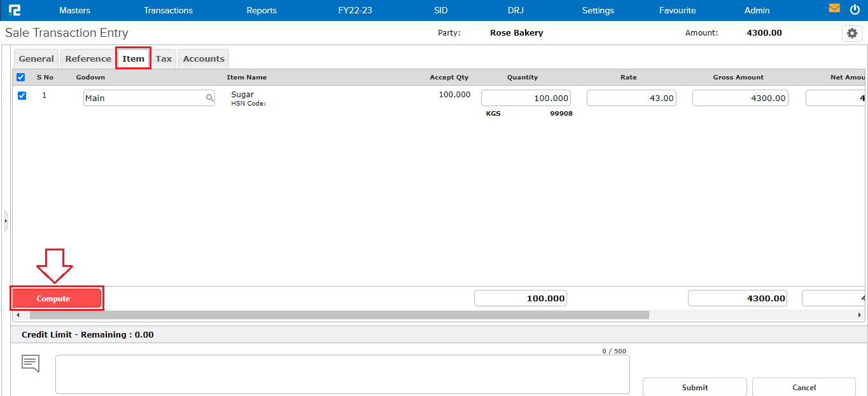Uncheck the select-all checkbox in the header
This screenshot has height=396, width=868.
[21, 77]
